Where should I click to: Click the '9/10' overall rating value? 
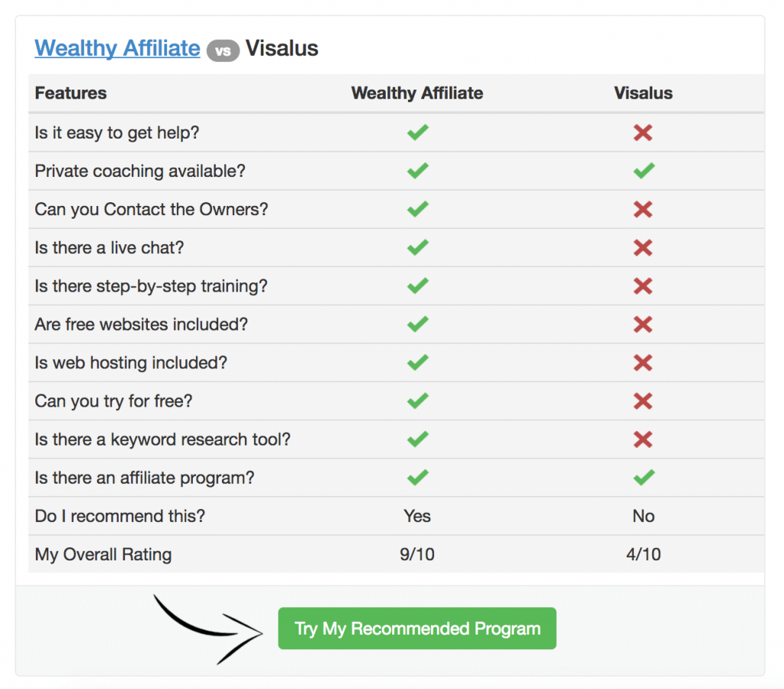[x=417, y=553]
